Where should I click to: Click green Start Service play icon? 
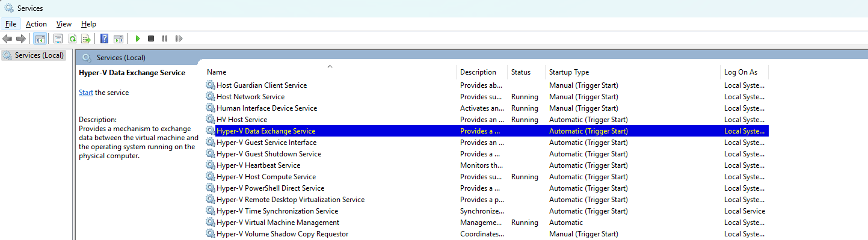pyautogui.click(x=138, y=38)
